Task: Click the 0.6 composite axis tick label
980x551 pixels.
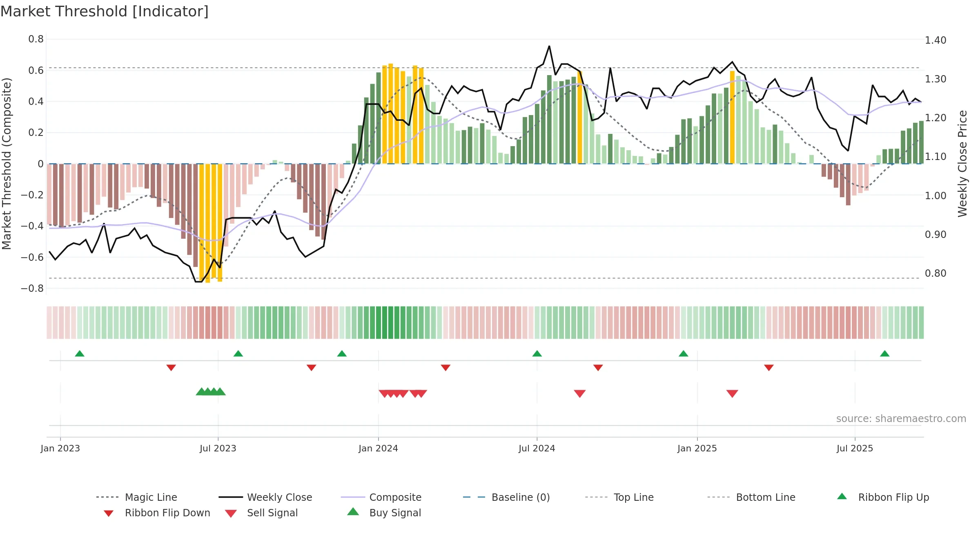Action: click(x=36, y=70)
